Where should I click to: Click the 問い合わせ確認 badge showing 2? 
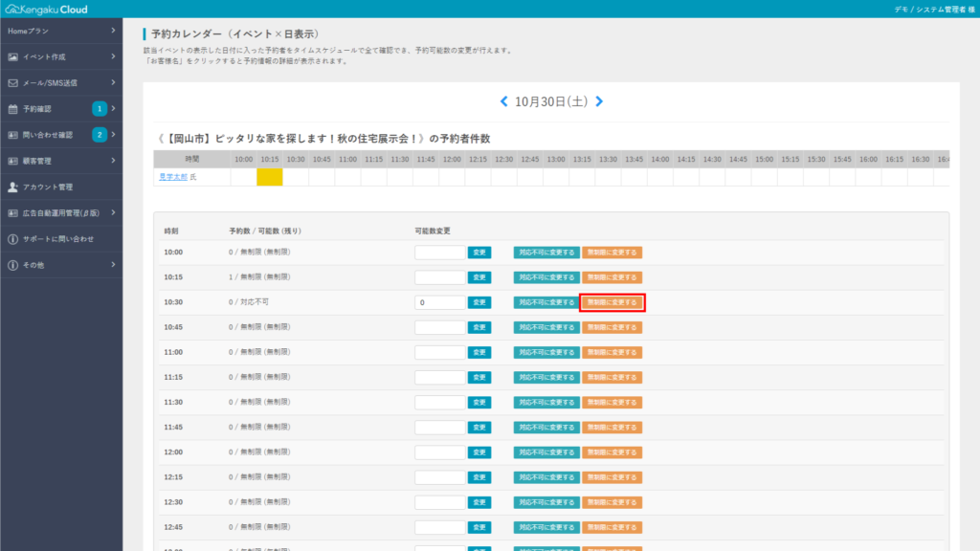click(100, 135)
